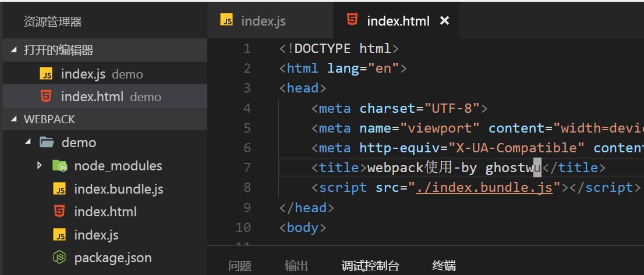Click the node_modules folder icon
This screenshot has width=644, height=275.
point(60,166)
